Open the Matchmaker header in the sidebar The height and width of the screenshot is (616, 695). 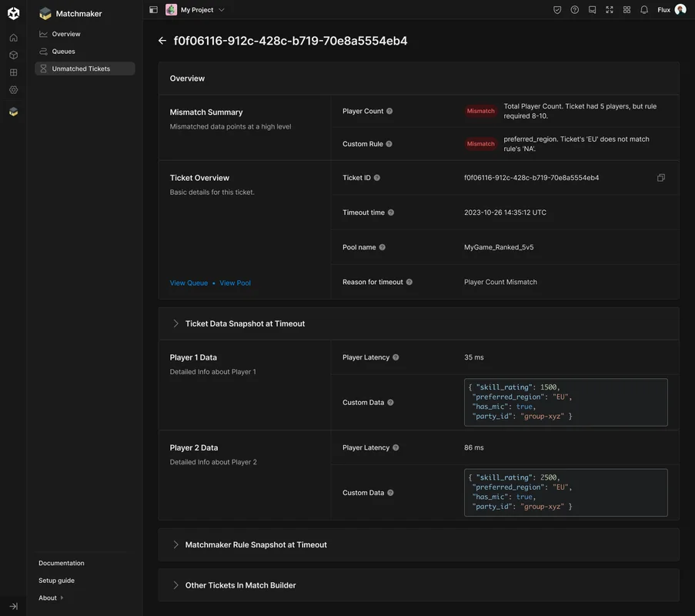tap(71, 14)
